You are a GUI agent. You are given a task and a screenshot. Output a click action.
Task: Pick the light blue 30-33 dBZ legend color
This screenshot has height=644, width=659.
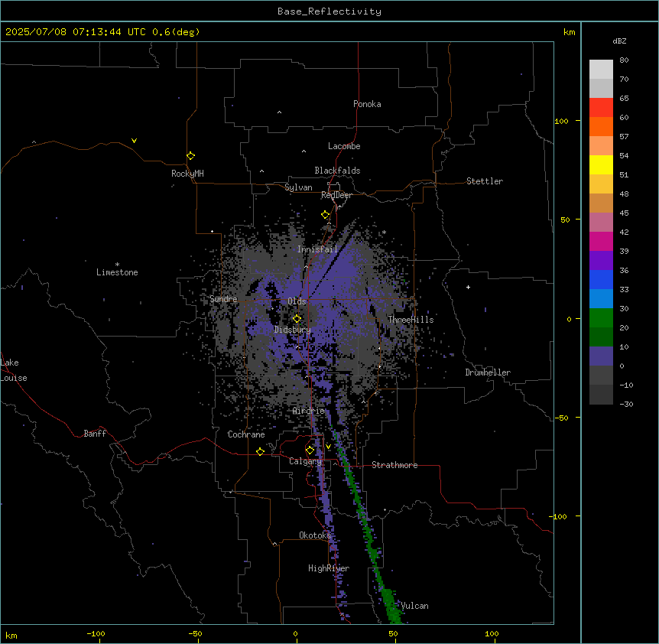(x=601, y=299)
